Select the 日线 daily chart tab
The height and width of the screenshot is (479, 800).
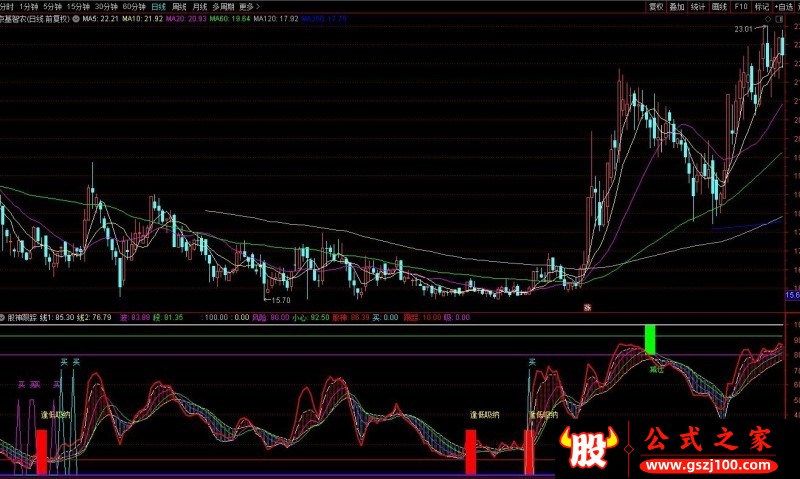coord(159,7)
